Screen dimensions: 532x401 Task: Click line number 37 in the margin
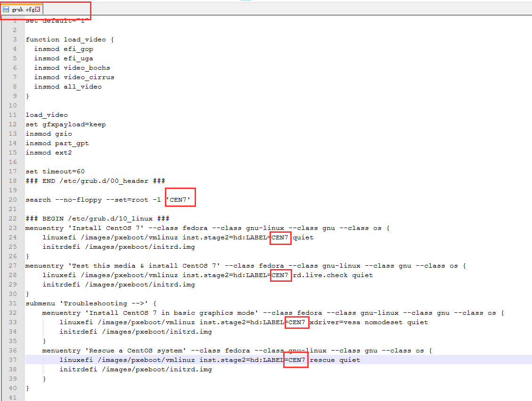[13, 360]
